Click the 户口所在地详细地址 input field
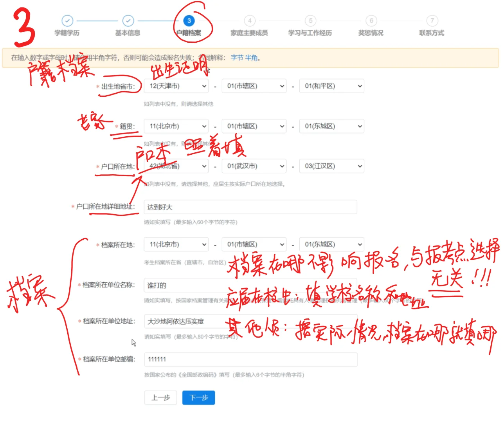Viewport: 504px width, 423px height. [x=250, y=207]
